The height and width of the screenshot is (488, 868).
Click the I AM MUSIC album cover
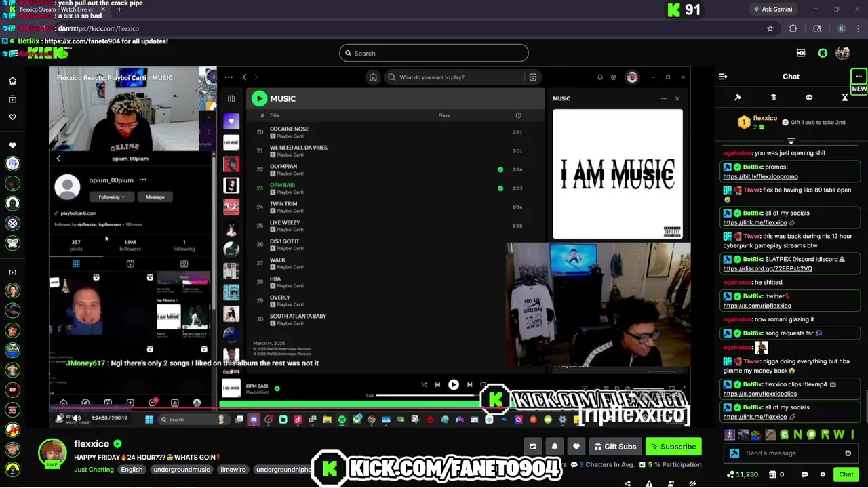pyautogui.click(x=618, y=175)
